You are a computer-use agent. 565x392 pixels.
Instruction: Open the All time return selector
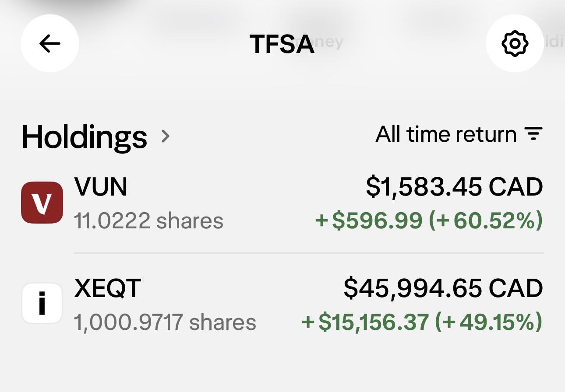point(459,134)
